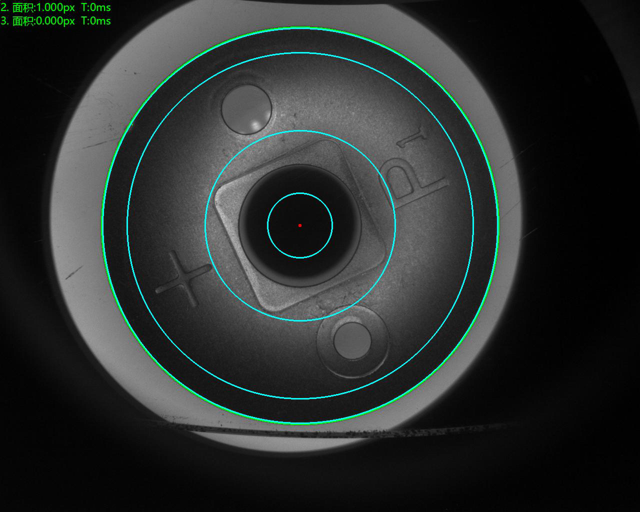Select the largest cyan circle overlay
The height and width of the screenshot is (512, 640).
point(127,226)
